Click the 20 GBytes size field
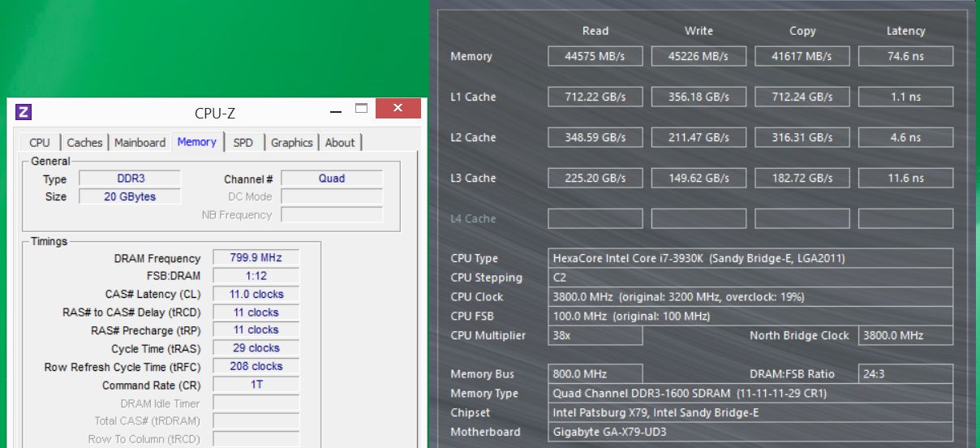The width and height of the screenshot is (980, 448). click(x=130, y=196)
